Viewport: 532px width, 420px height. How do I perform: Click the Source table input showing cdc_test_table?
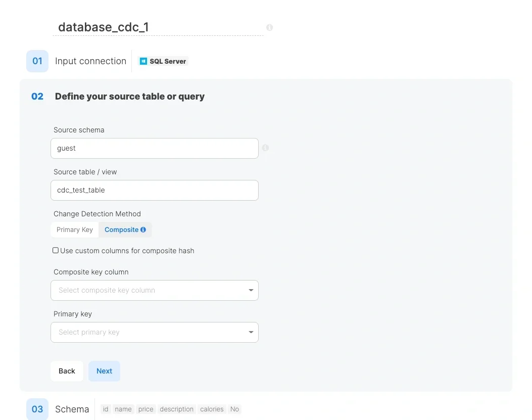click(x=155, y=190)
